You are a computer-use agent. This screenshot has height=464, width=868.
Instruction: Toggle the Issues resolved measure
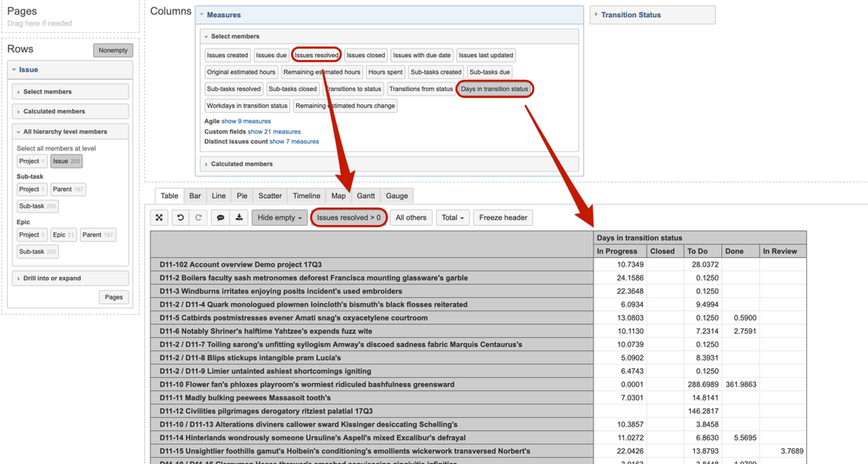click(x=316, y=56)
